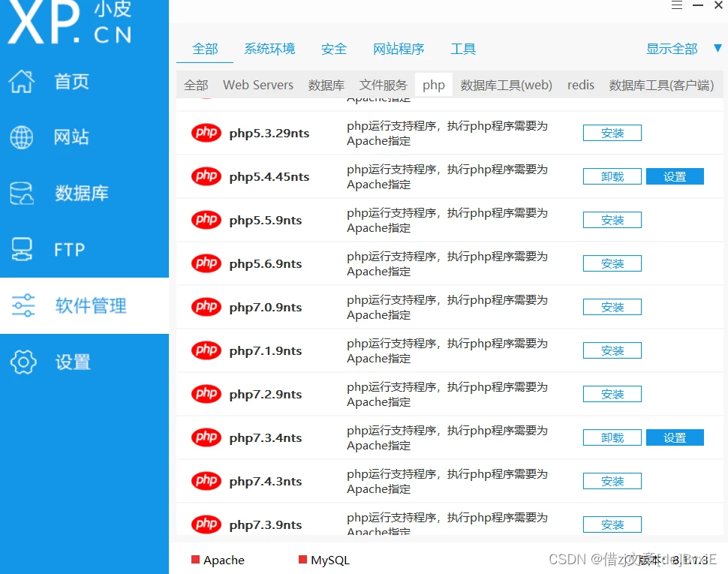Viewport: 728px width, 574px height.
Task: Click the 设置 gear icon in sidebar
Action: tap(23, 362)
